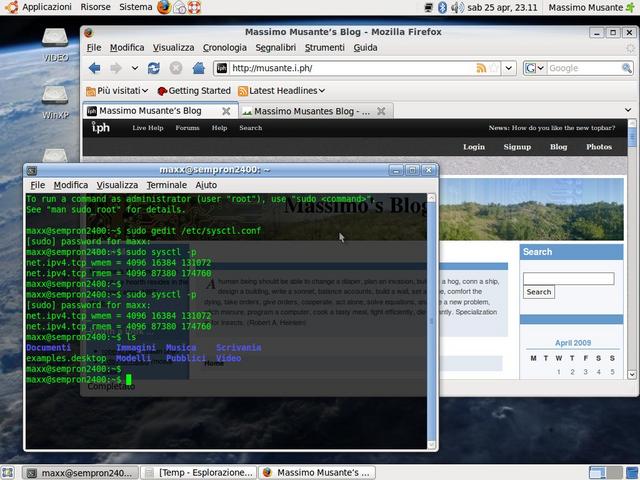Viewport: 640px width, 480px height.
Task: Open the Terminale menu in terminal window
Action: point(167,185)
